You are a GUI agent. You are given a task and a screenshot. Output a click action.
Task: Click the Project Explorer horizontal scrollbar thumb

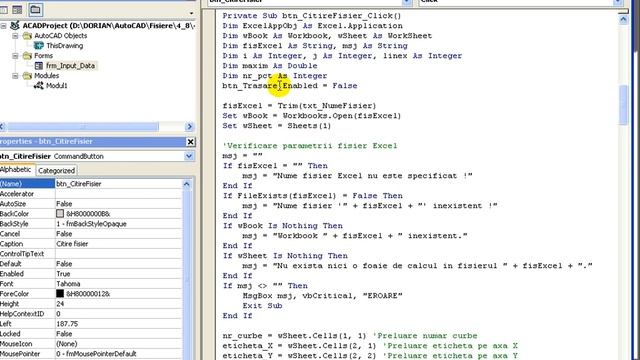pyautogui.click(x=83, y=127)
